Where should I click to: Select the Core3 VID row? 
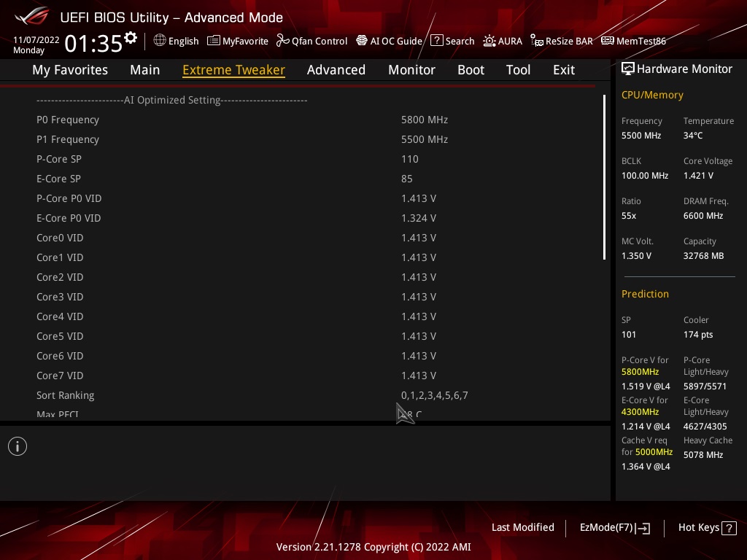coord(305,297)
